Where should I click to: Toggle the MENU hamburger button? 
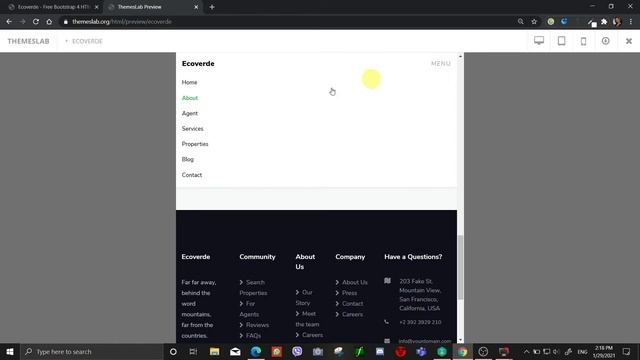click(x=441, y=64)
